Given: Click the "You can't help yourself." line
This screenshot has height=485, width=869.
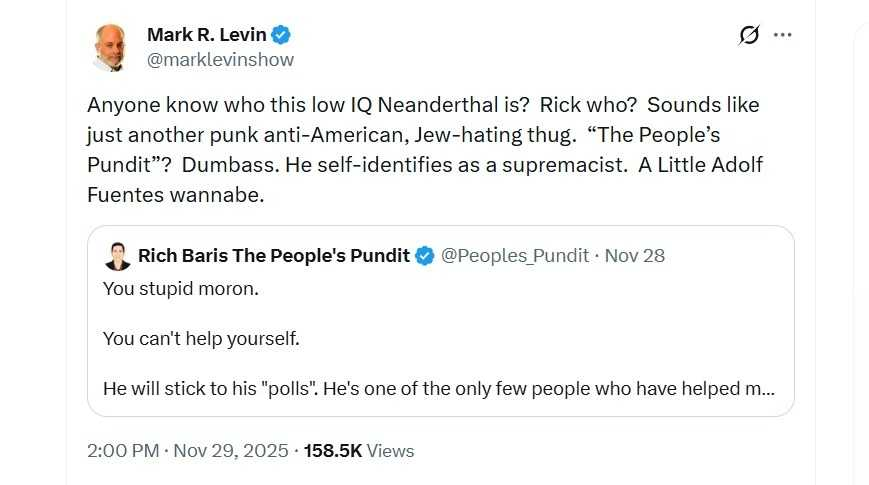Looking at the screenshot, I should coord(200,338).
